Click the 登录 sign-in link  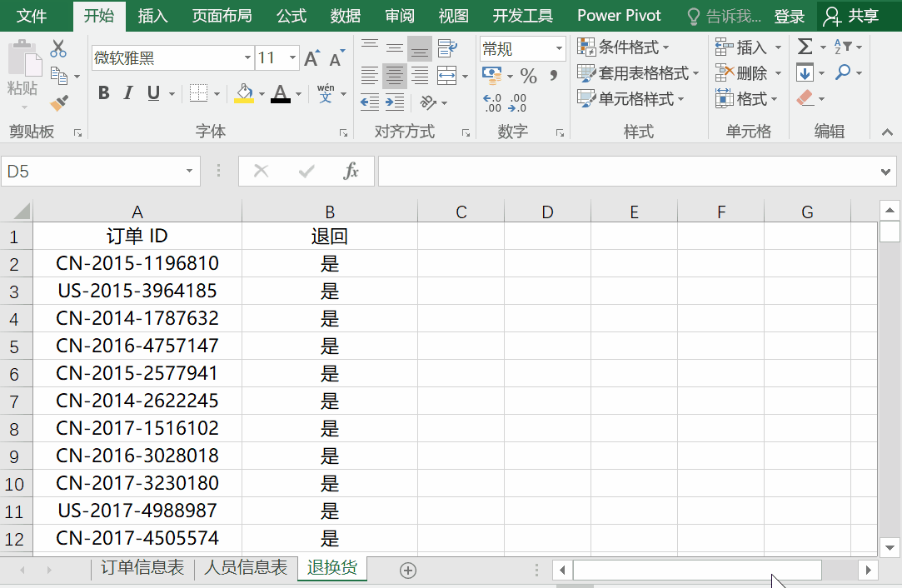tap(790, 16)
